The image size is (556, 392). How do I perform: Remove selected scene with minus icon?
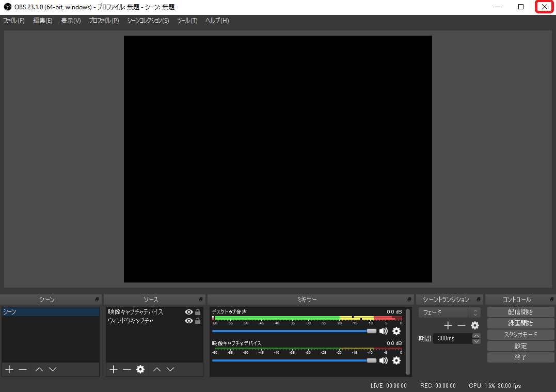(x=23, y=369)
